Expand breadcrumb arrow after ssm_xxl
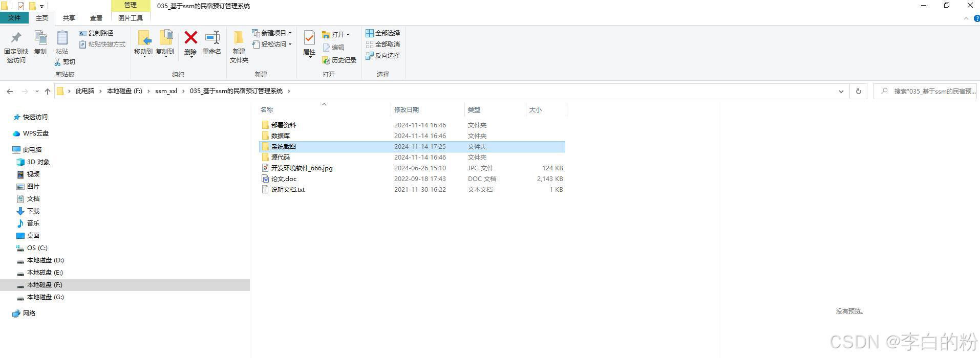 coord(183,91)
